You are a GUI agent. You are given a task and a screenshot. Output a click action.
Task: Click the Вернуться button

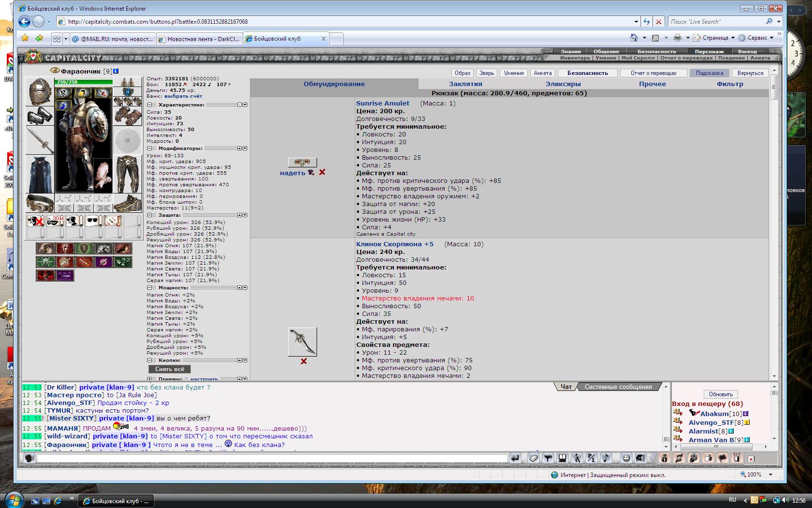coord(750,73)
